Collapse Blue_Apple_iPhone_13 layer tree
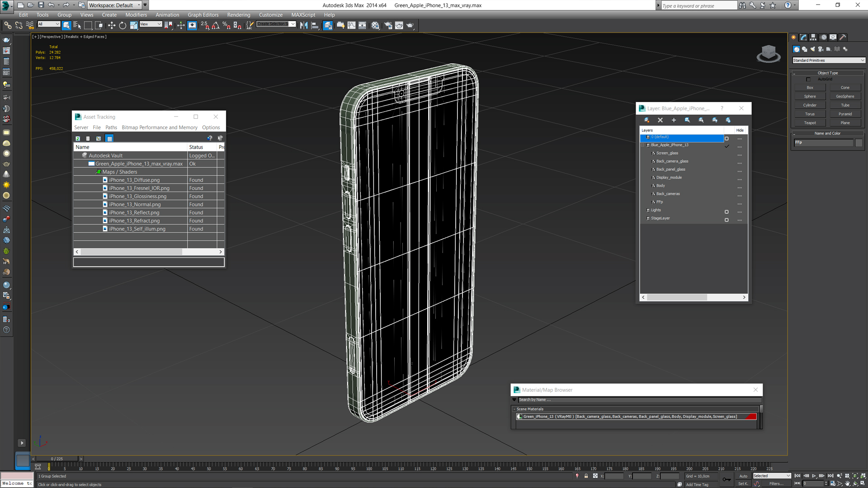The height and width of the screenshot is (488, 868). click(x=642, y=145)
